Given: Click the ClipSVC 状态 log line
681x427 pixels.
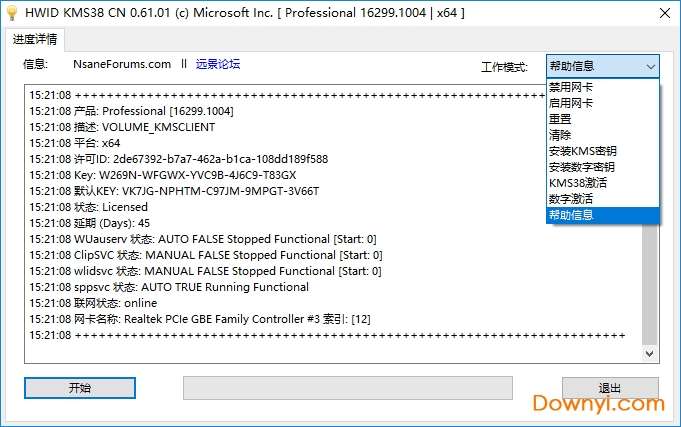Looking at the screenshot, I should tap(206, 255).
